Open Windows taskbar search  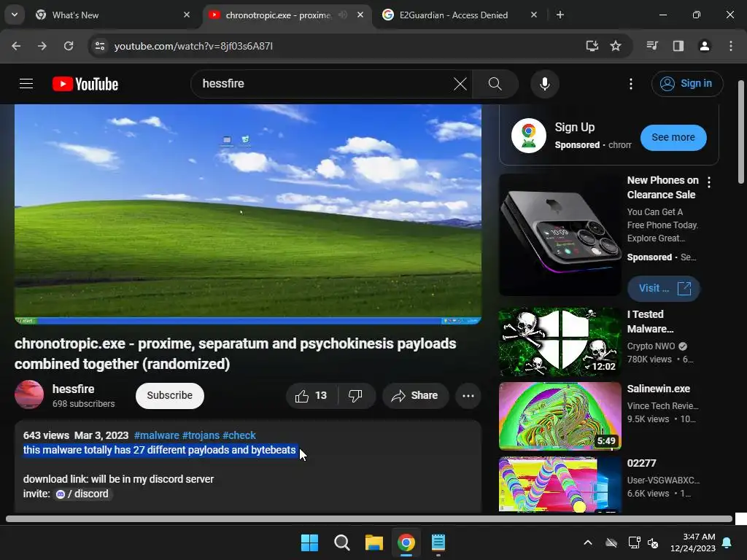click(x=341, y=542)
